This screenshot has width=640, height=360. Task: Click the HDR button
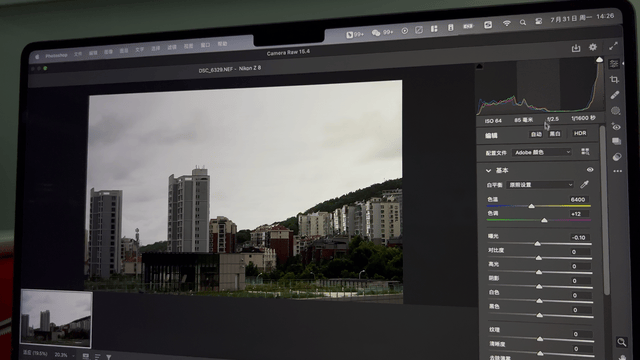tap(580, 133)
